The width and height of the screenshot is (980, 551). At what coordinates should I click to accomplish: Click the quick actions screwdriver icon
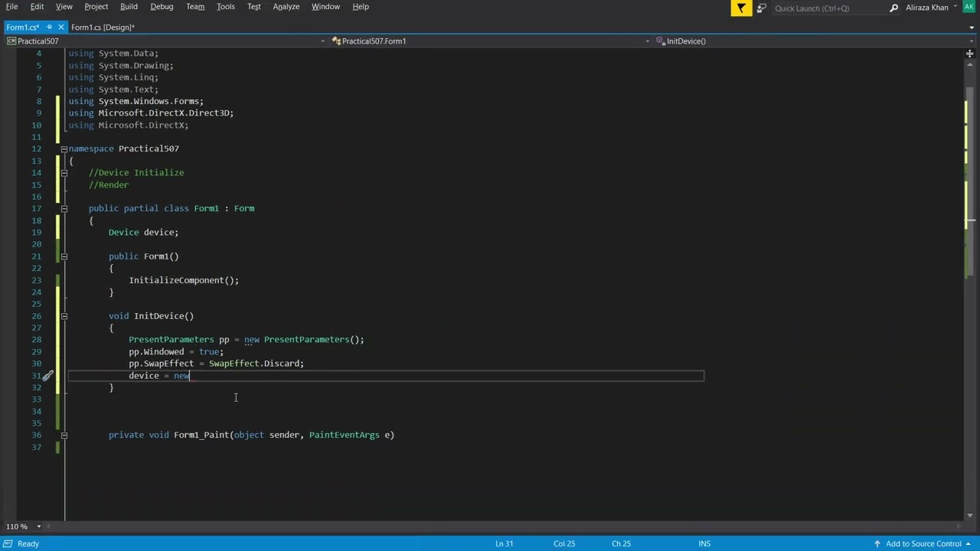pos(47,376)
